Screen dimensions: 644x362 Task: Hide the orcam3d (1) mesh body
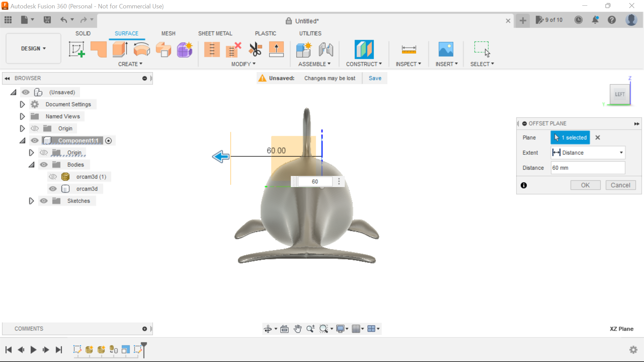click(x=53, y=177)
